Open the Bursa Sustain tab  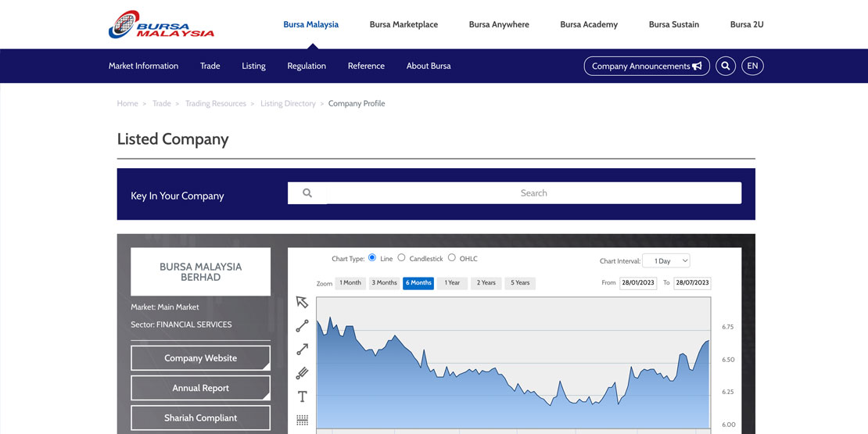[x=674, y=24]
